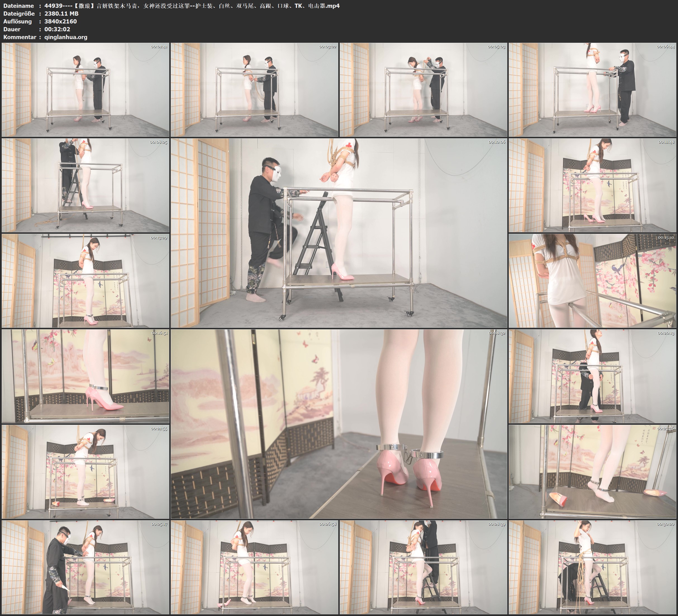Image resolution: width=678 pixels, height=616 pixels.
Task: Select the thumbnail at 00:23:36
Action: point(593,471)
